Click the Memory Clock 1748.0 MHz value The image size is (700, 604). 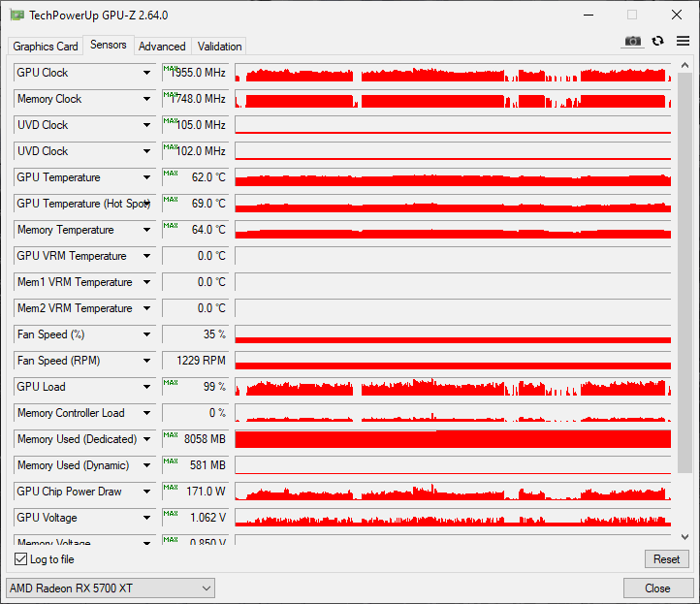pyautogui.click(x=196, y=99)
